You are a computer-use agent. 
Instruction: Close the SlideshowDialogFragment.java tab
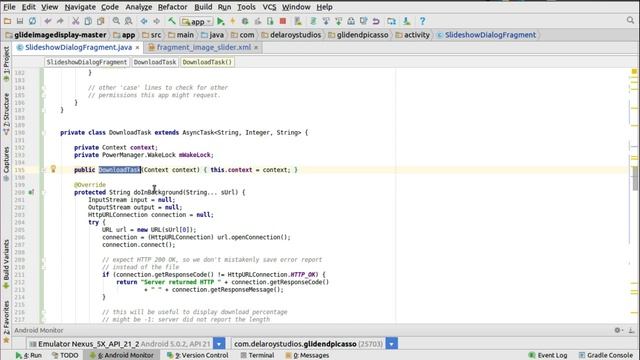[x=137, y=48]
